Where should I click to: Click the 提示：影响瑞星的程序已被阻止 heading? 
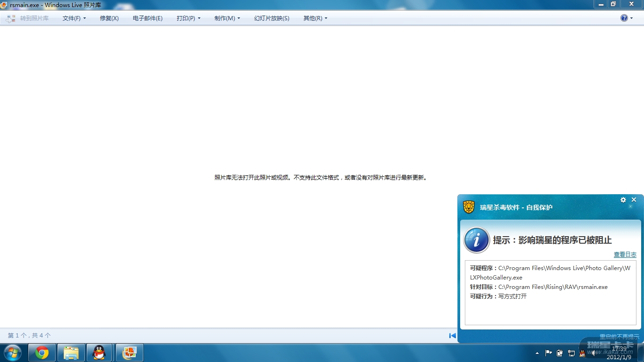click(x=553, y=240)
